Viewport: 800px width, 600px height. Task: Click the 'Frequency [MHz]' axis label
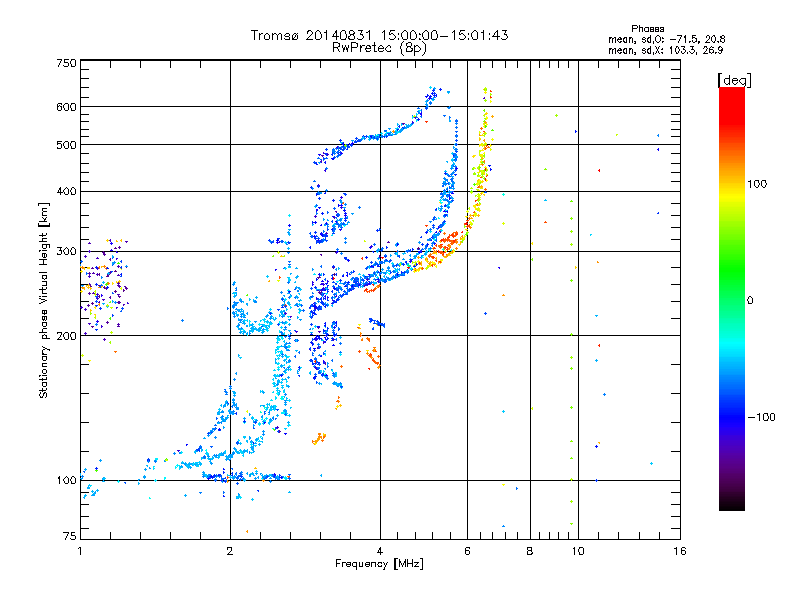coord(379,564)
